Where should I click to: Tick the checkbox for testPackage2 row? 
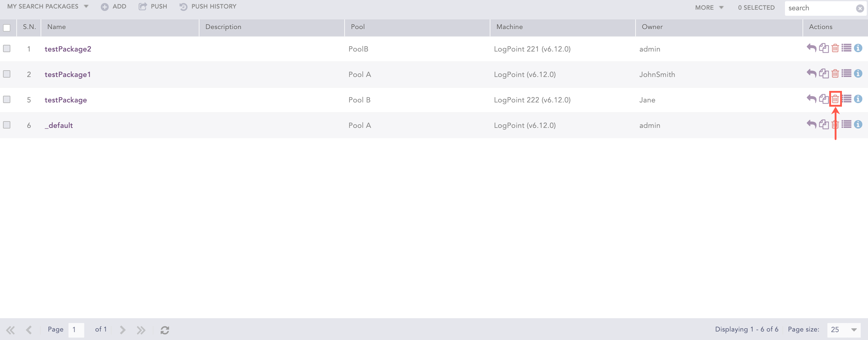pos(7,48)
